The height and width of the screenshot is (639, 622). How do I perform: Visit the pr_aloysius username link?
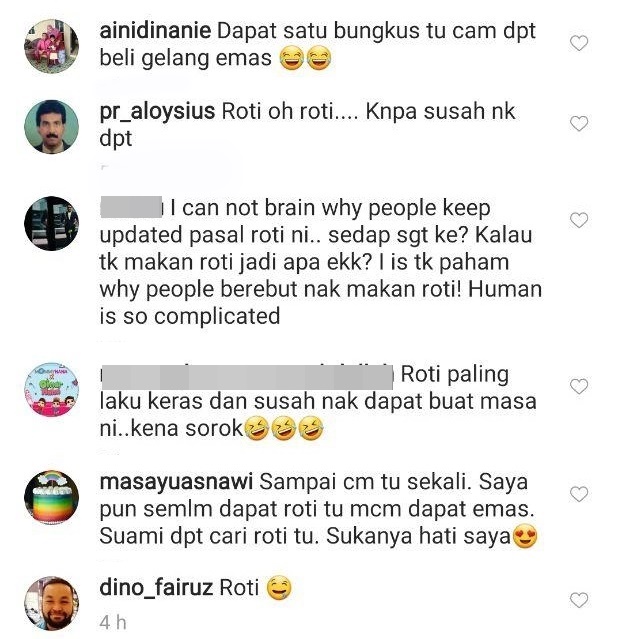pyautogui.click(x=157, y=112)
